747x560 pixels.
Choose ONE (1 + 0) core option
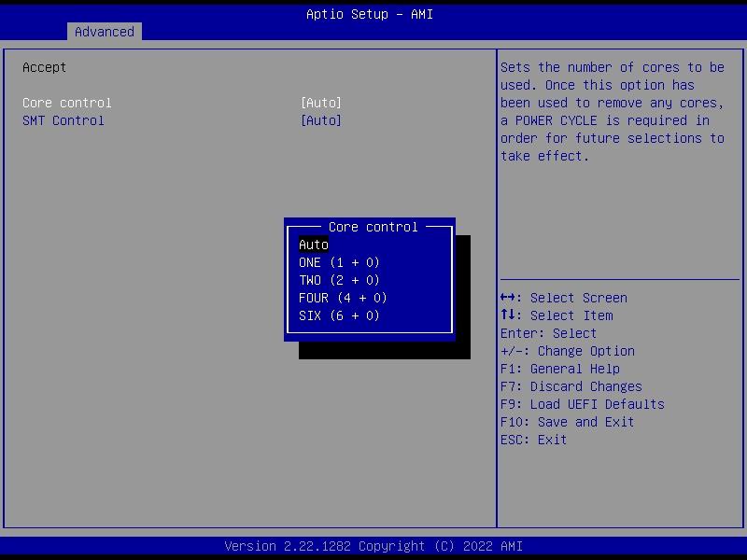coord(339,262)
